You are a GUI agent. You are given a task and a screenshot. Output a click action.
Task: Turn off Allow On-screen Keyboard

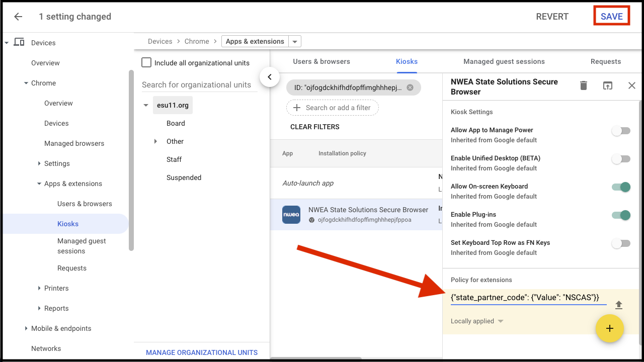[621, 187]
